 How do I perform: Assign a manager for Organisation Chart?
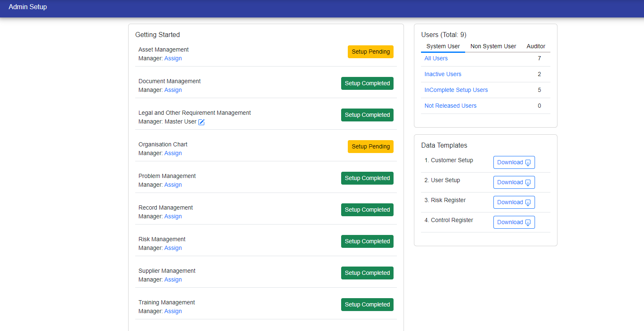tap(173, 153)
